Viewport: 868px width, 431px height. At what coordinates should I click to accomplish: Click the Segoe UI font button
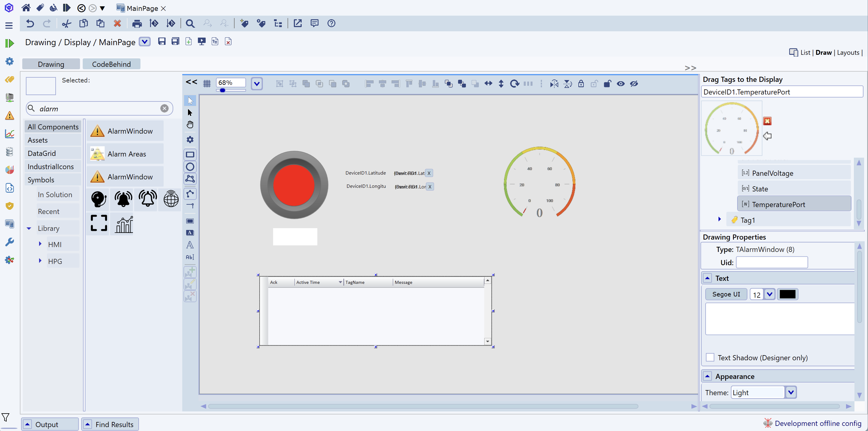726,294
